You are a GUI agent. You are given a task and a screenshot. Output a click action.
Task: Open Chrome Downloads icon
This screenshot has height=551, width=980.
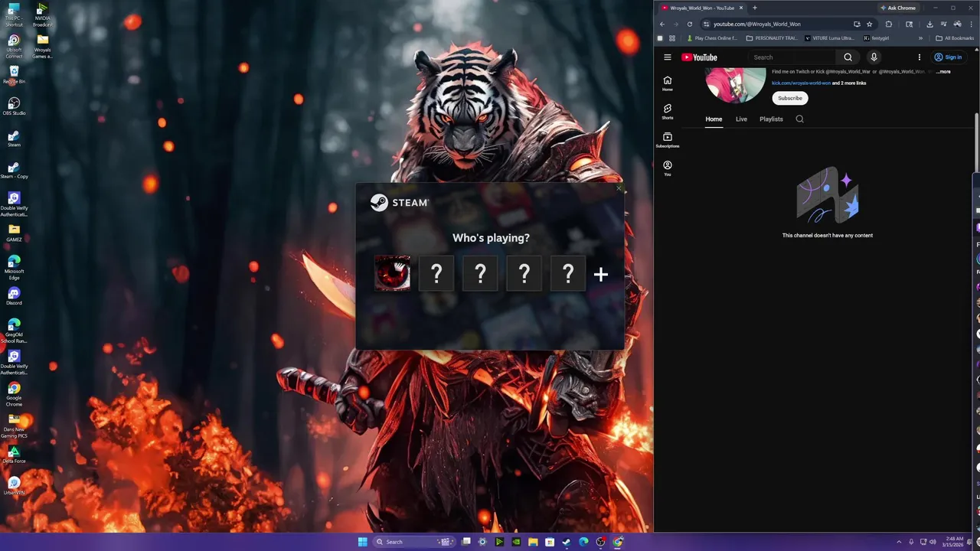coord(929,24)
